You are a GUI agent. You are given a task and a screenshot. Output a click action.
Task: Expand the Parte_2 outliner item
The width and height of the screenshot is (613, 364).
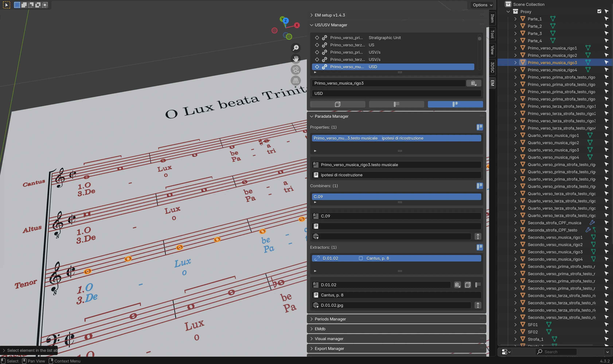515,26
